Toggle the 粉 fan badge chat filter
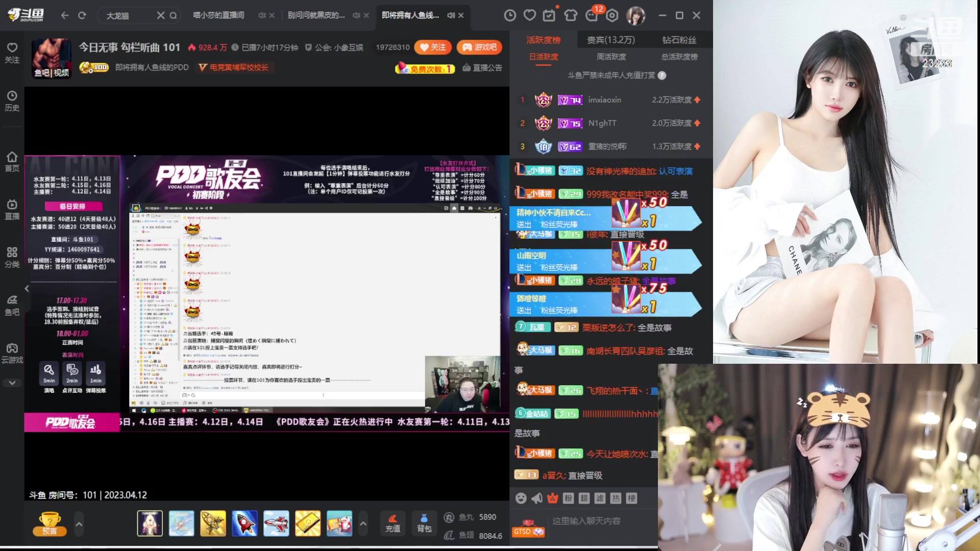Image resolution: width=980 pixels, height=551 pixels. 568,498
